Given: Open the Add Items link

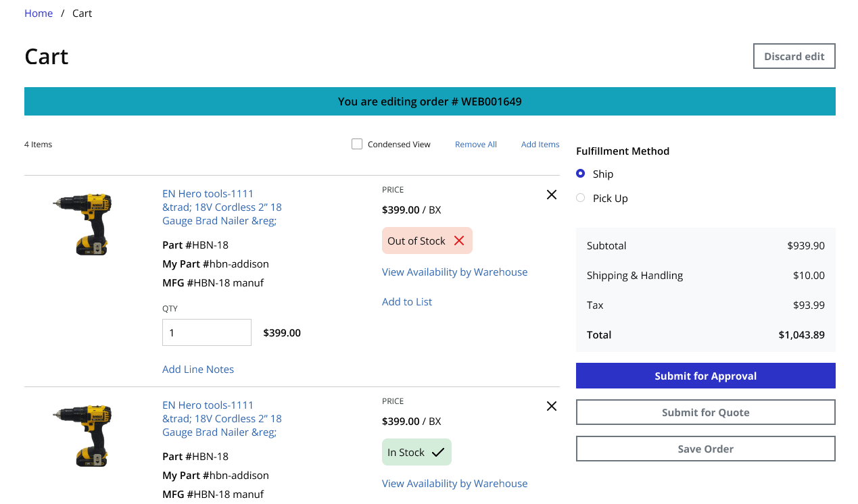Looking at the screenshot, I should click(540, 145).
